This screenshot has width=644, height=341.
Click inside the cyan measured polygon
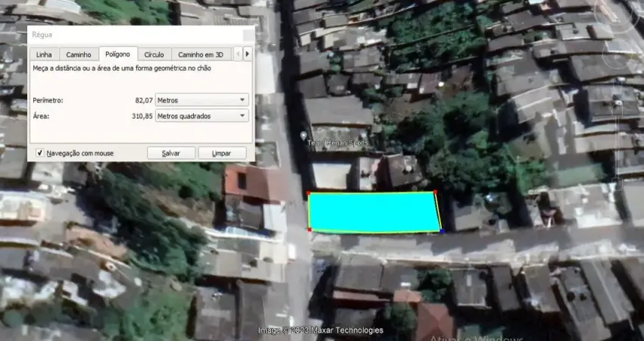(374, 212)
